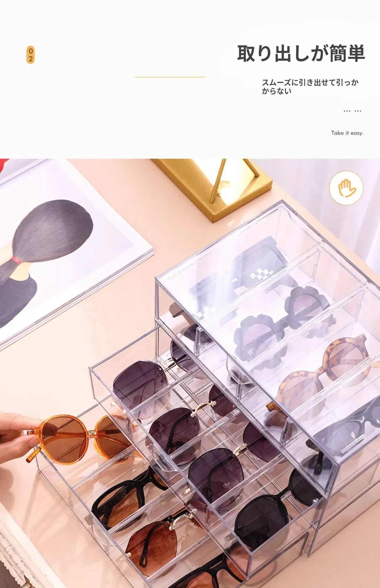Click the yellow 02 number badge
The image size is (380, 588).
click(30, 55)
